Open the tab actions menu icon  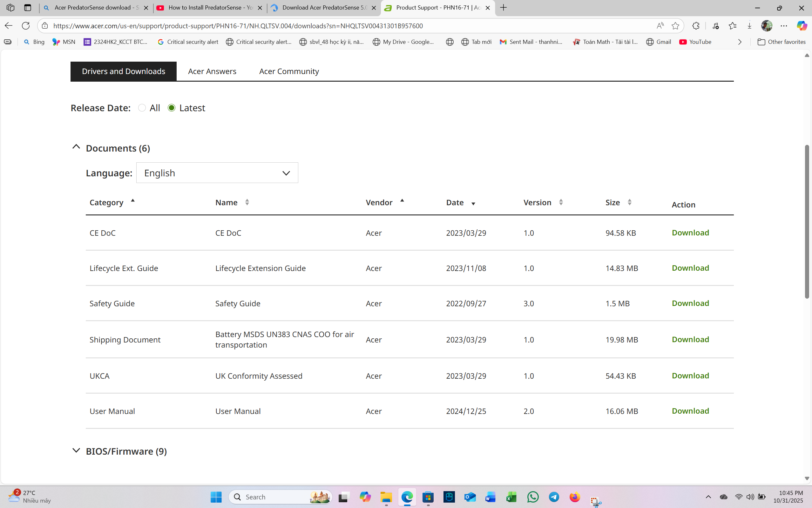click(x=28, y=7)
